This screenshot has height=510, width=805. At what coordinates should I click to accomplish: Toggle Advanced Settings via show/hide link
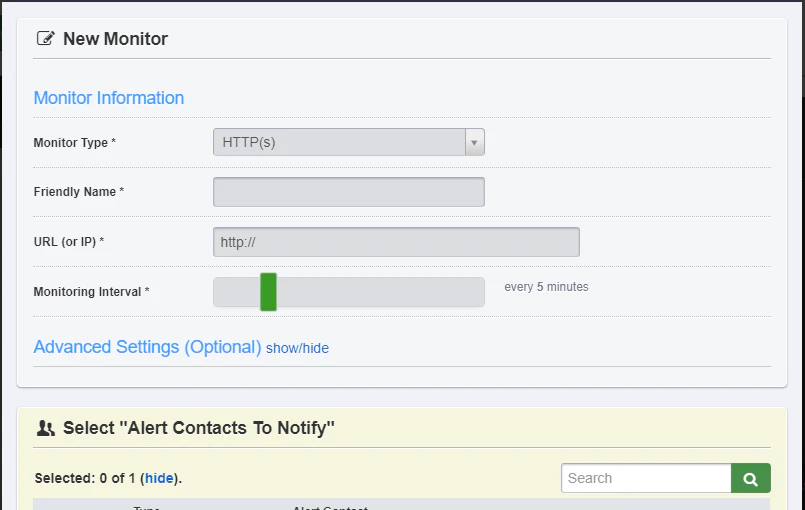pyautogui.click(x=297, y=348)
